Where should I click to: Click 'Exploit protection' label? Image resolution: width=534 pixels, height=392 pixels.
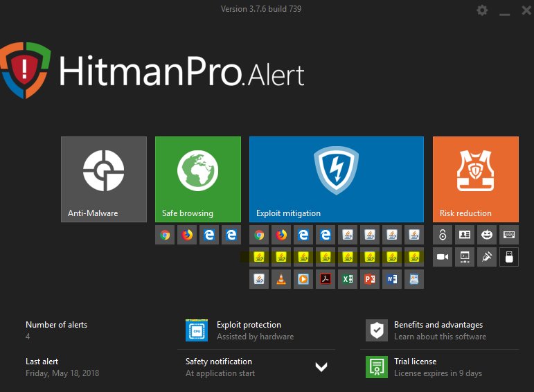(x=249, y=325)
